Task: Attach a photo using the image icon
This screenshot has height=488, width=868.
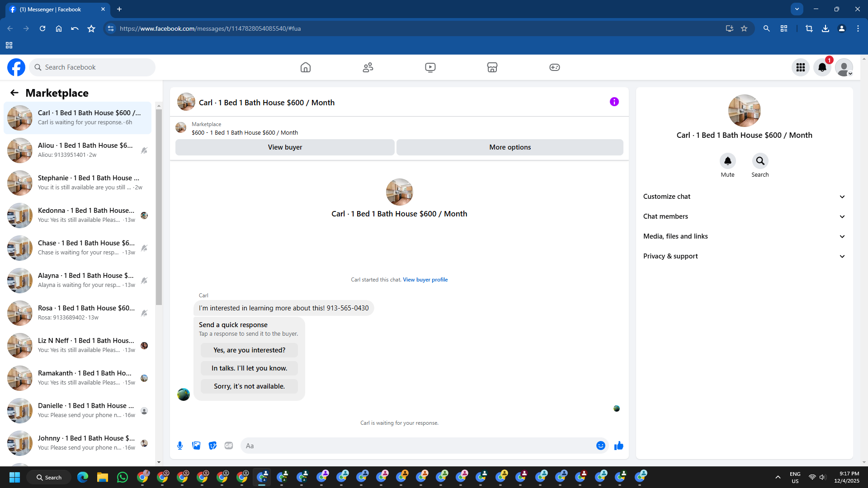Action: click(196, 446)
